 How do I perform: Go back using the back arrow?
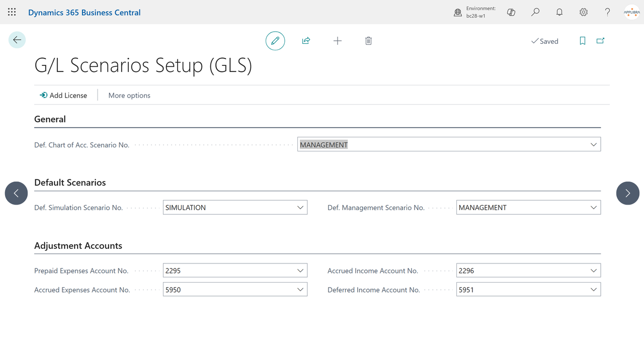click(17, 40)
